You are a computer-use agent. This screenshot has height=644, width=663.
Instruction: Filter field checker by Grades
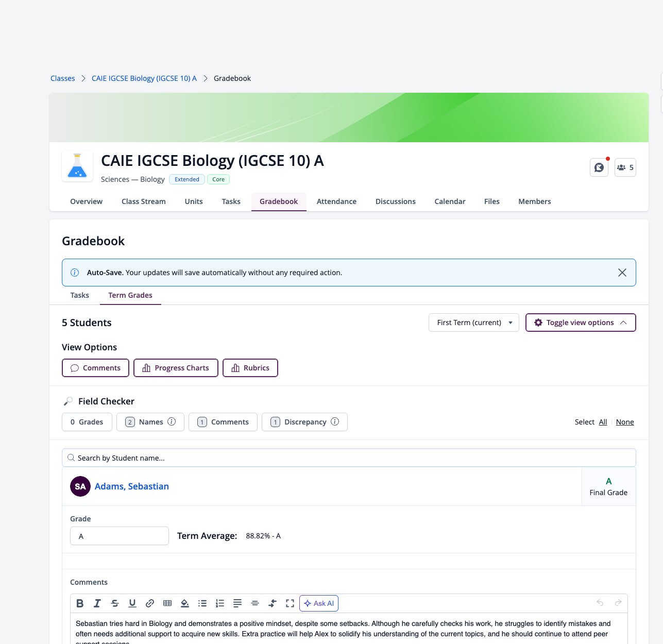tap(87, 422)
